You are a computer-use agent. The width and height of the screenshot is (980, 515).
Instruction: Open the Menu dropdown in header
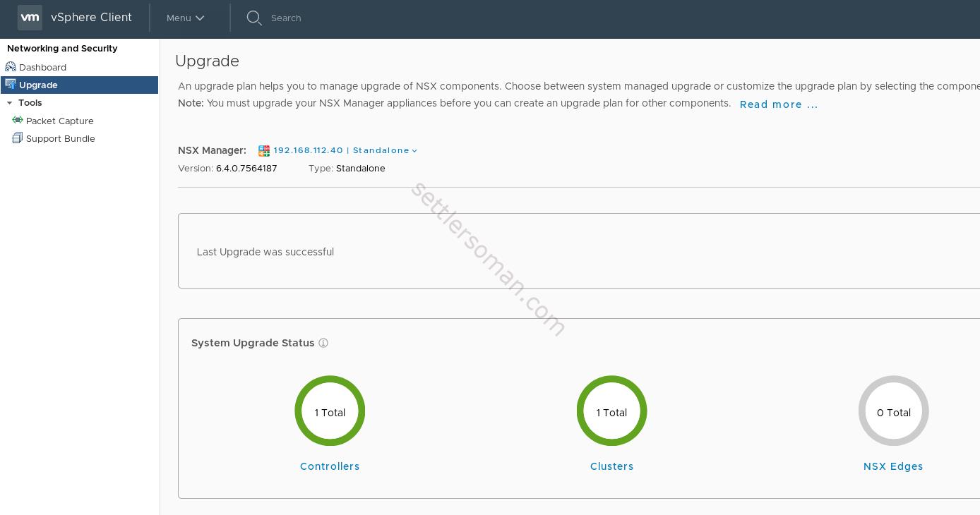click(x=185, y=18)
